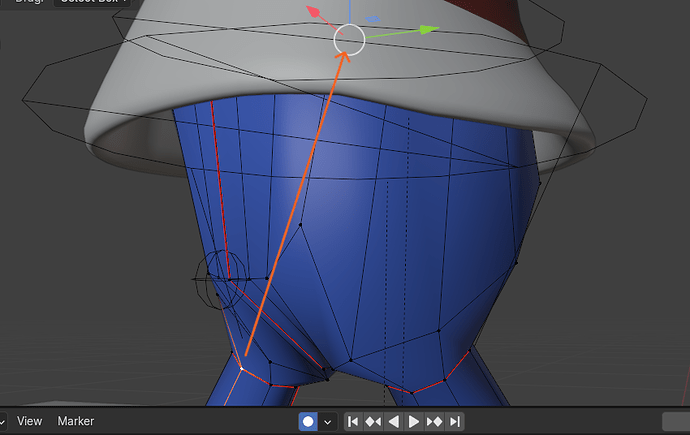The width and height of the screenshot is (690, 435).
Task: Open the timeline View menu
Action: [29, 421]
